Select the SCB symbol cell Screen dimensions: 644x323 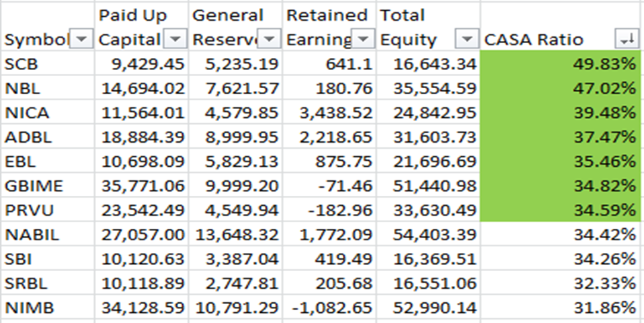(x=48, y=64)
